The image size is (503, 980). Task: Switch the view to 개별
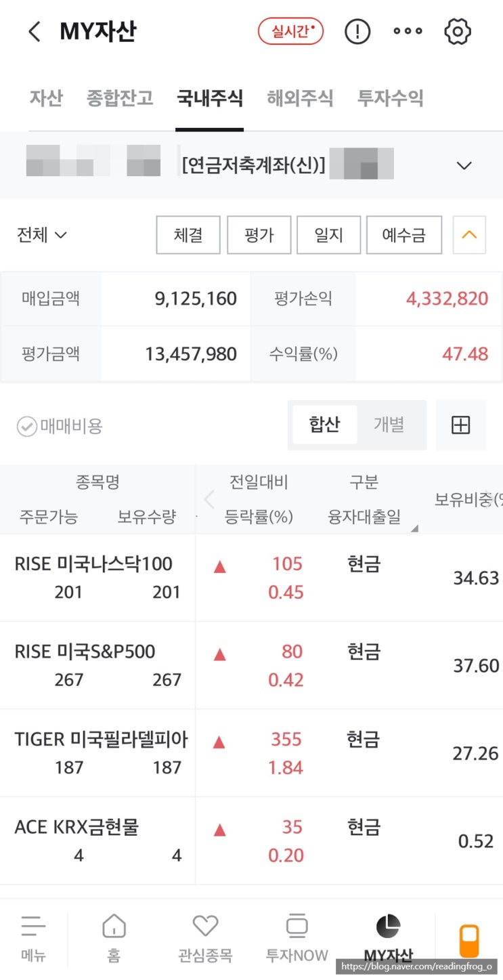[389, 425]
